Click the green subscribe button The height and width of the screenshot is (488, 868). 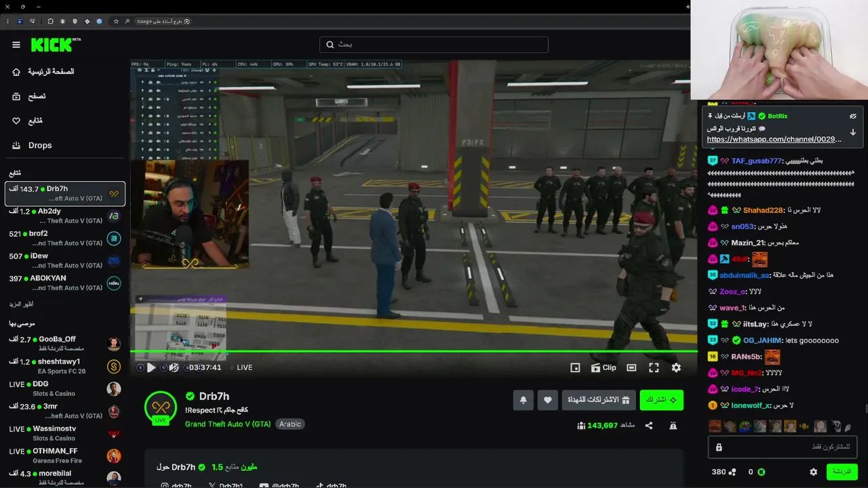(661, 400)
